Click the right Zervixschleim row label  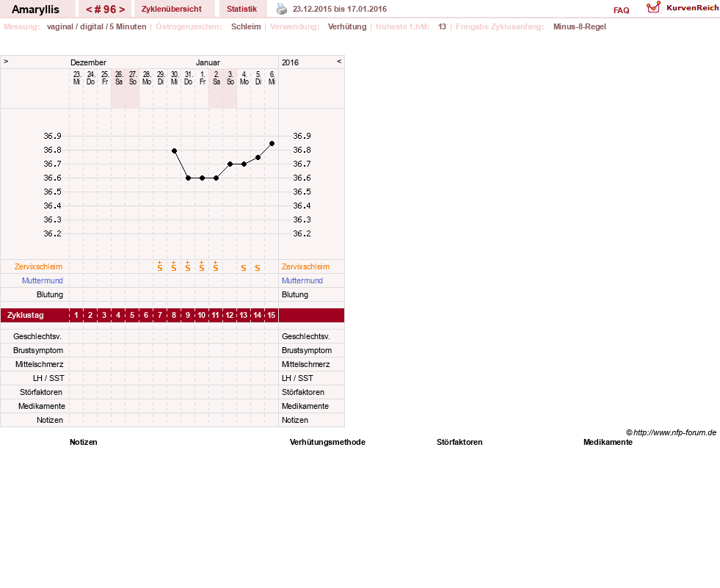coord(305,267)
